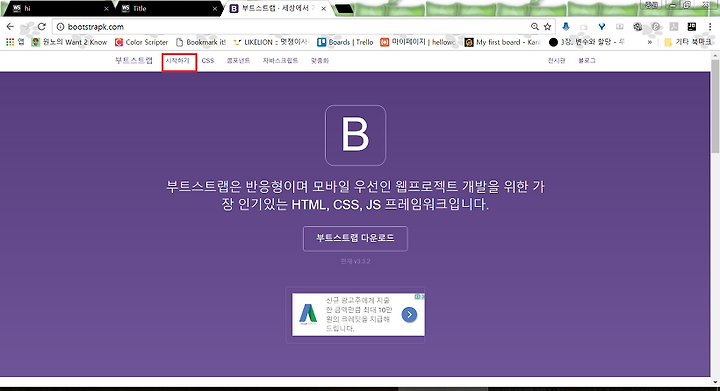Click the round dark globe extension icon
This screenshot has height=391, width=720.
(x=637, y=27)
